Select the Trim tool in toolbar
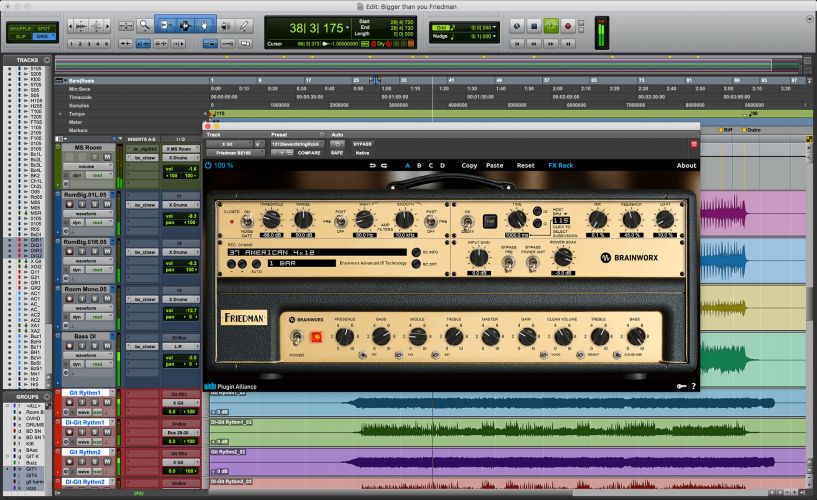817x500 pixels. (x=165, y=25)
